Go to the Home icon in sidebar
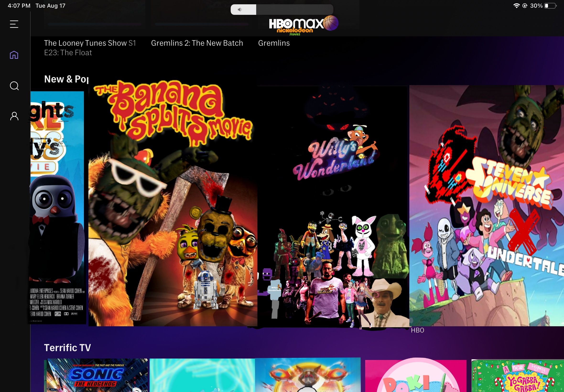This screenshot has height=392, width=564. click(x=14, y=55)
